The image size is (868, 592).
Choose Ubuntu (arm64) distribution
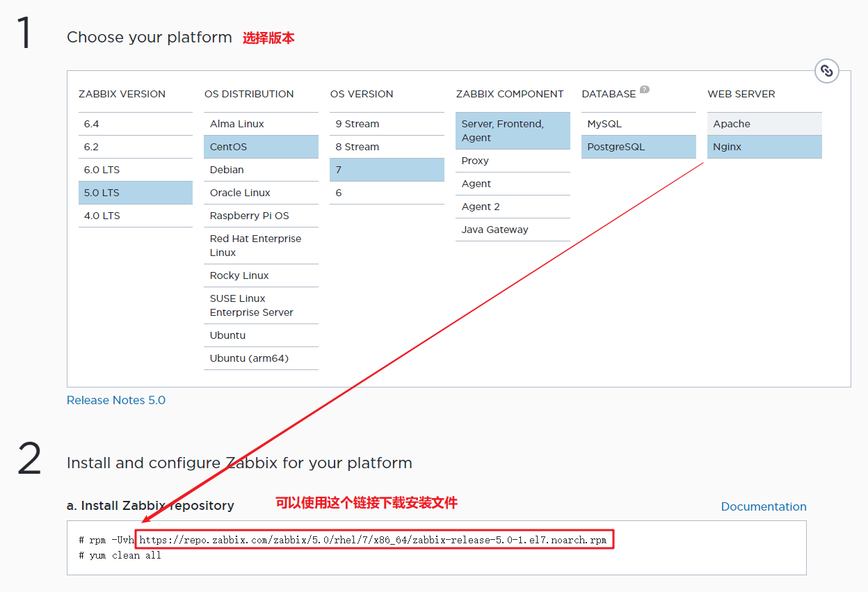[262, 358]
